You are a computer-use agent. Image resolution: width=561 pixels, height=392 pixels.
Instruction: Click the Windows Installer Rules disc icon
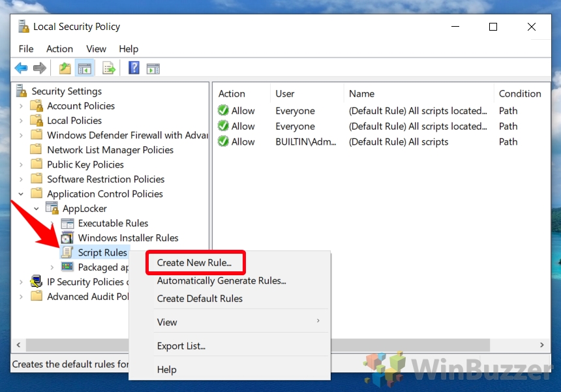point(67,238)
